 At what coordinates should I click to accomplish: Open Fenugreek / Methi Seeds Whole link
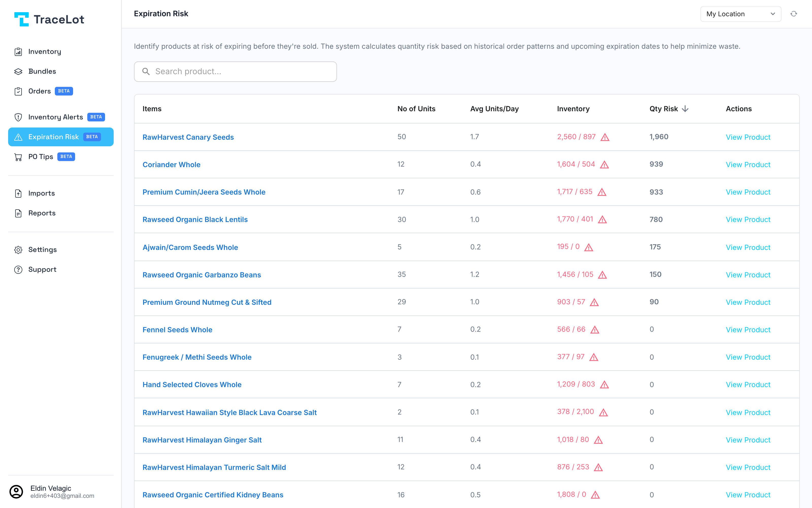tap(197, 357)
